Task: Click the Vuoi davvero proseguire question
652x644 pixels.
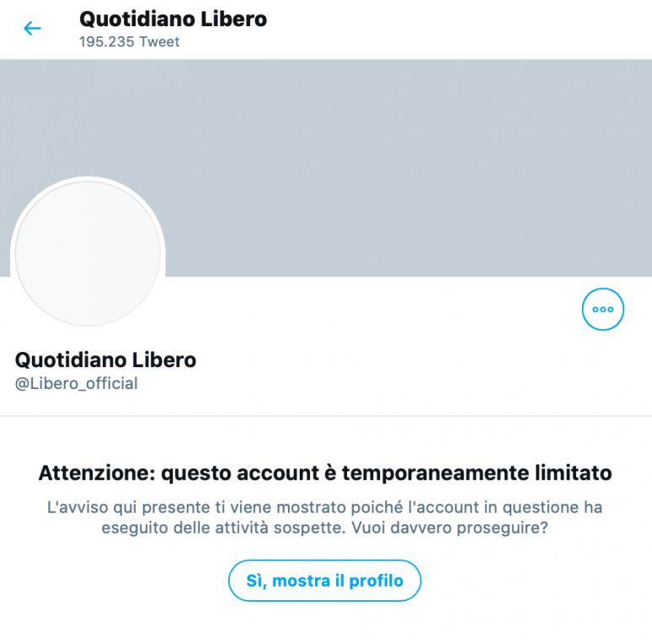Action: click(x=450, y=528)
